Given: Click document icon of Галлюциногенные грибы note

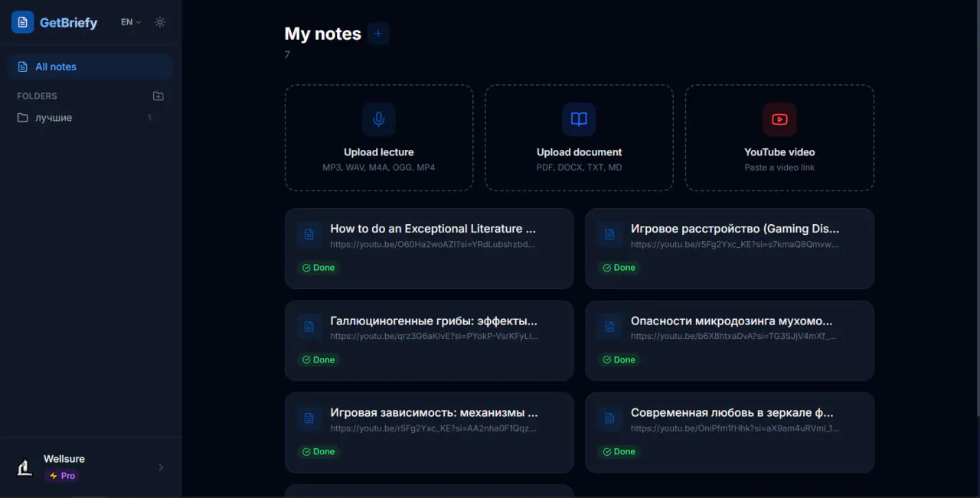Looking at the screenshot, I should [x=309, y=327].
